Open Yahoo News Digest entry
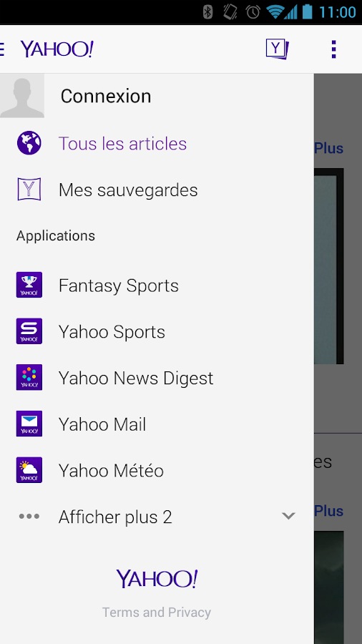 pyautogui.click(x=136, y=379)
